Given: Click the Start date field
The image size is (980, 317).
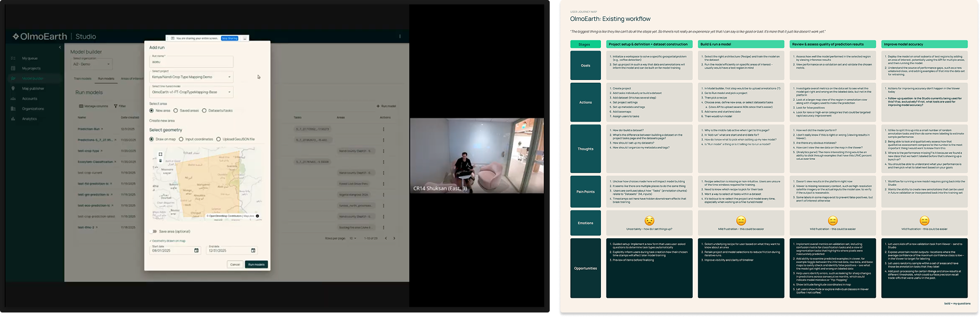Looking at the screenshot, I should (175, 249).
